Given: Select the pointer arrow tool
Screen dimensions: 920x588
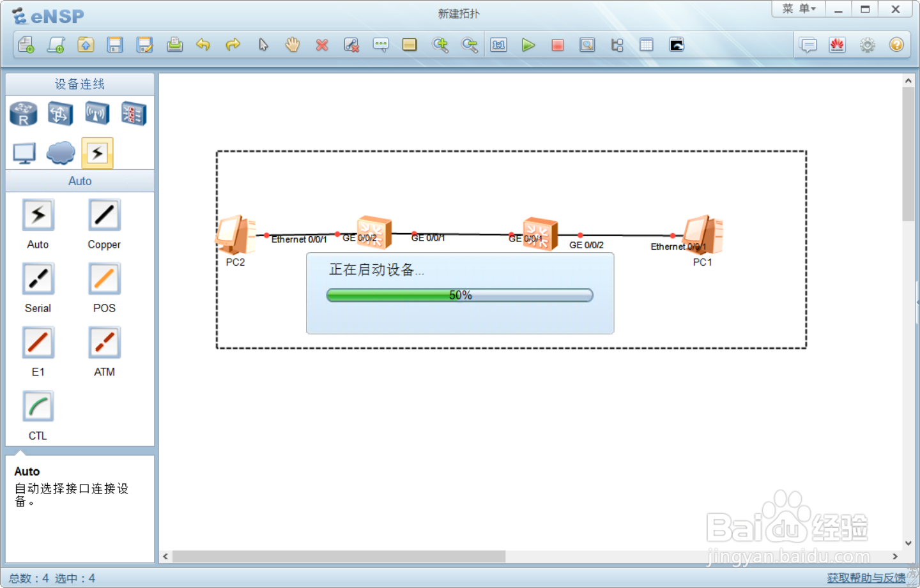Looking at the screenshot, I should 263,45.
